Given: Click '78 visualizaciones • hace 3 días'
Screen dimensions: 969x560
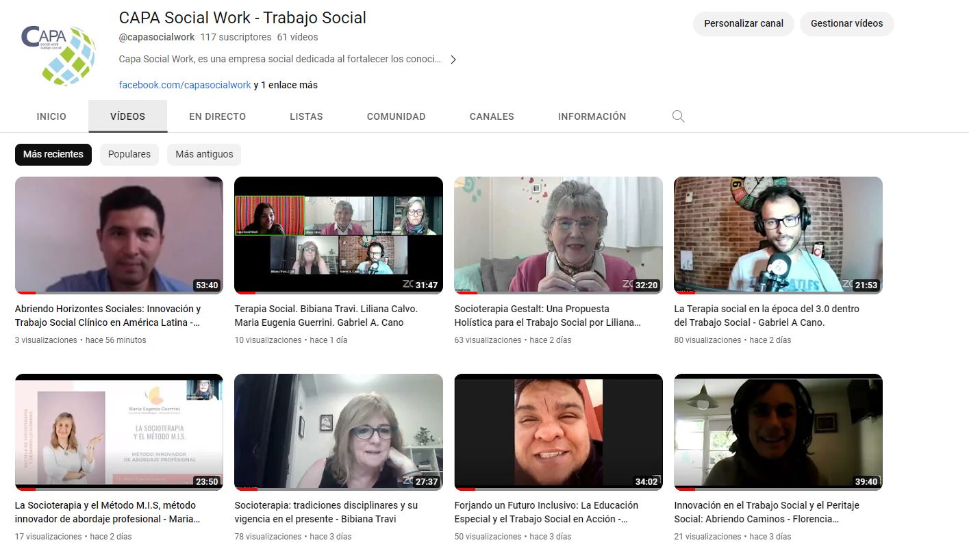Looking at the screenshot, I should point(292,537).
